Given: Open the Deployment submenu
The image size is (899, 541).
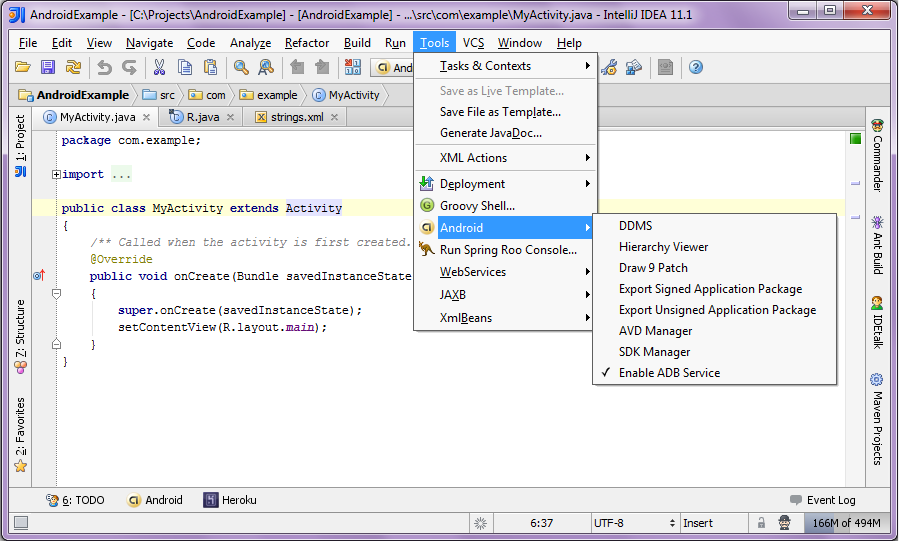Looking at the screenshot, I should click(x=505, y=184).
